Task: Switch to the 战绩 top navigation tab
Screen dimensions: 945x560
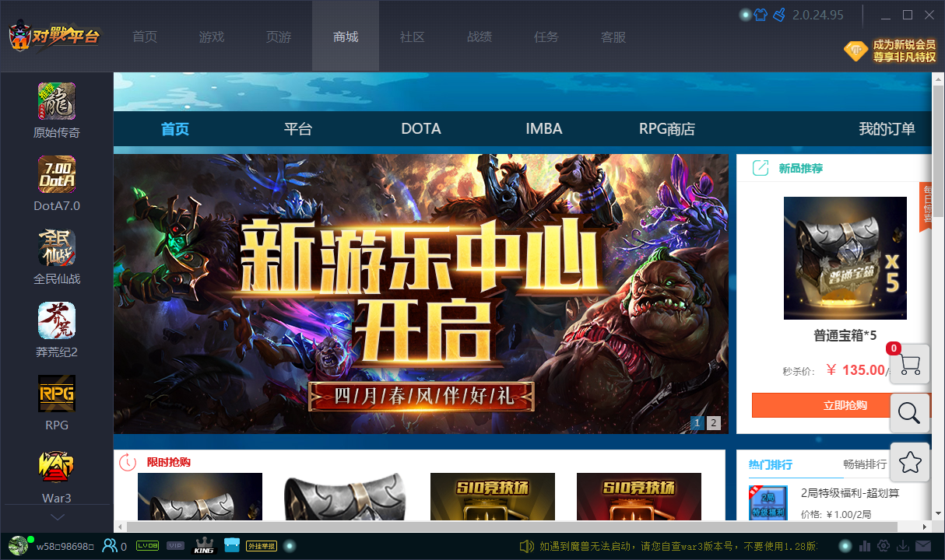Action: (480, 37)
